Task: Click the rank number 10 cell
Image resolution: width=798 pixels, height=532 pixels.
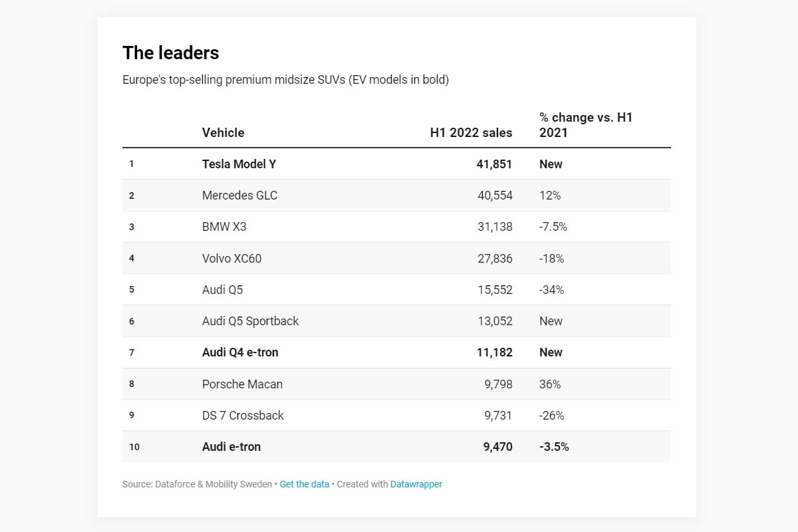Action: point(134,447)
